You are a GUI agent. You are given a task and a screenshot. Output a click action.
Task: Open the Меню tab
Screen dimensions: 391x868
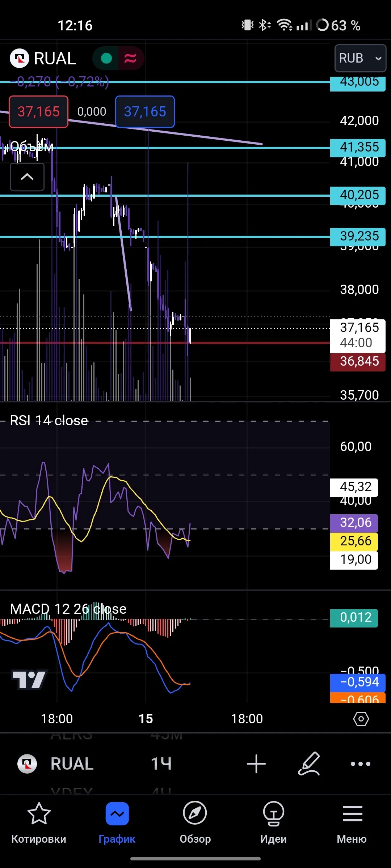click(352, 822)
